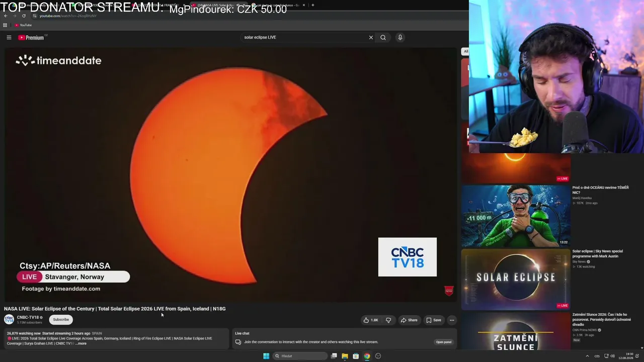The image size is (644, 362).
Task: Run search with the magnifier button
Action: [x=383, y=37]
